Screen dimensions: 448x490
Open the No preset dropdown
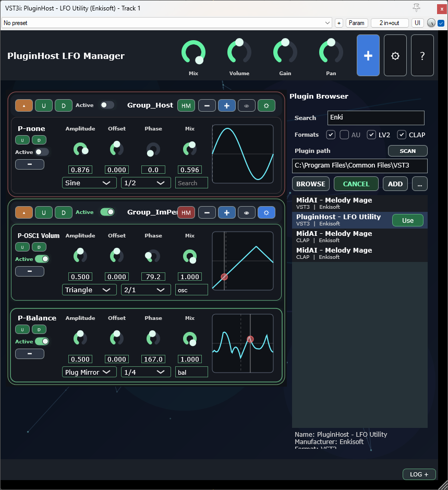(x=166, y=23)
